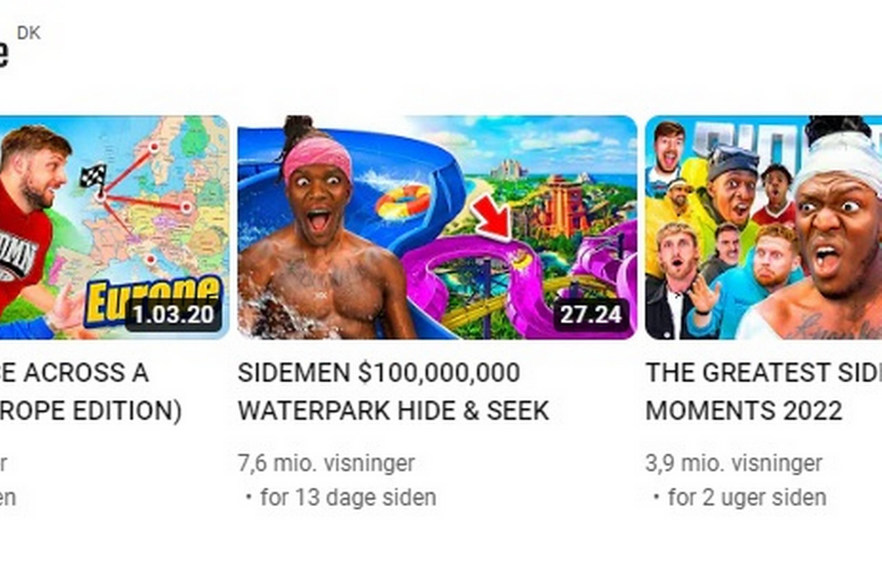Click the 7,6 mio. visninger view count
This screenshot has width=882, height=588.
(x=326, y=464)
